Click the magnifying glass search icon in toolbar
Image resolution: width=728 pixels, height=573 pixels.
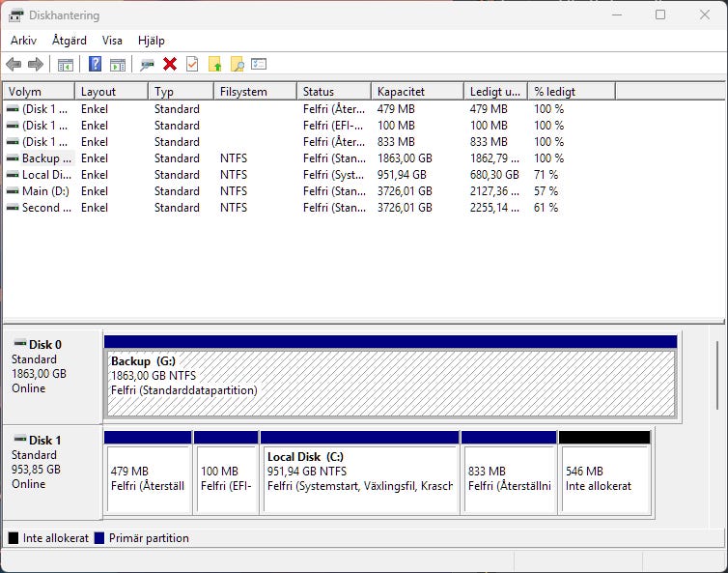237,65
